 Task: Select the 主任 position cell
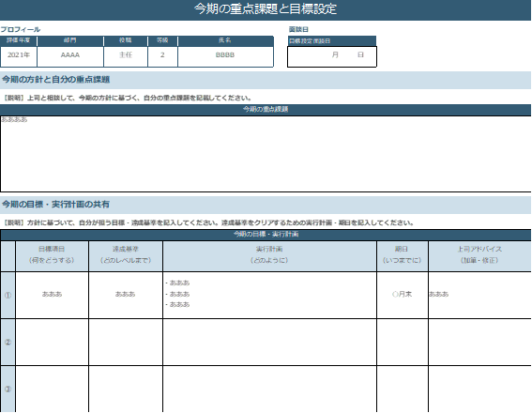click(126, 55)
